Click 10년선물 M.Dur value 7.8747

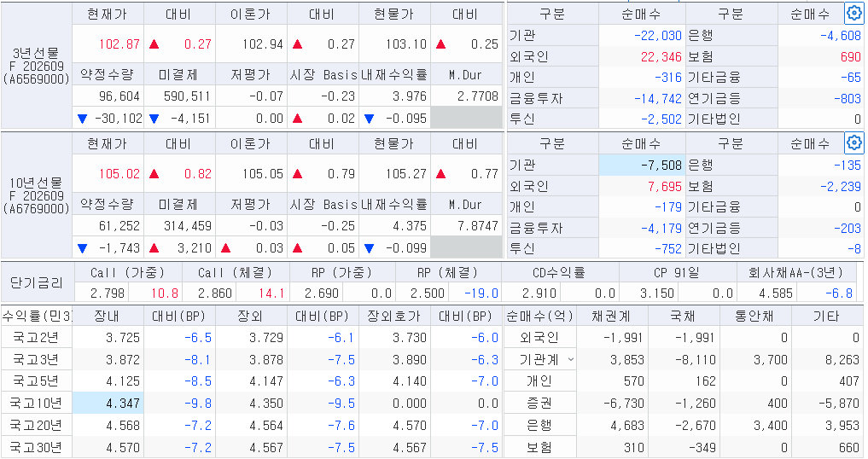coord(478,226)
